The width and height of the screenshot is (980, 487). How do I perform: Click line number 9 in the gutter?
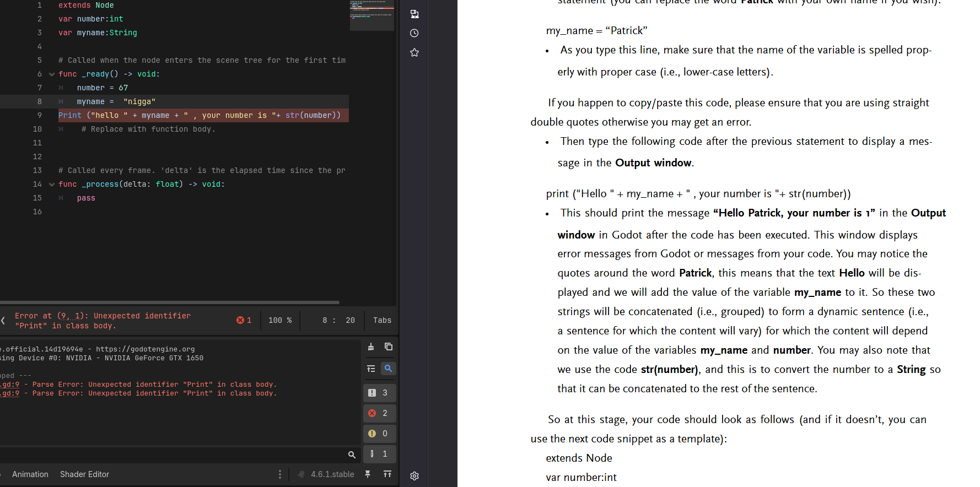[39, 116]
